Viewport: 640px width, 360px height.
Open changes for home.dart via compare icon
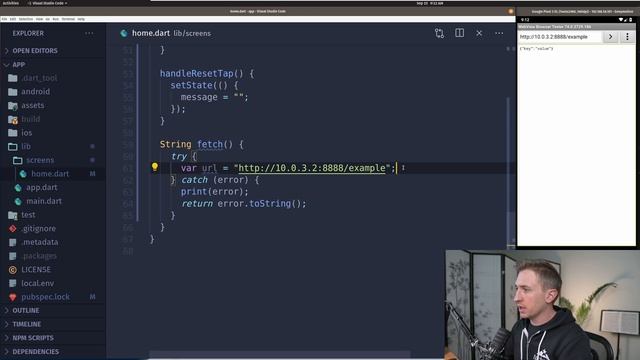(x=439, y=33)
